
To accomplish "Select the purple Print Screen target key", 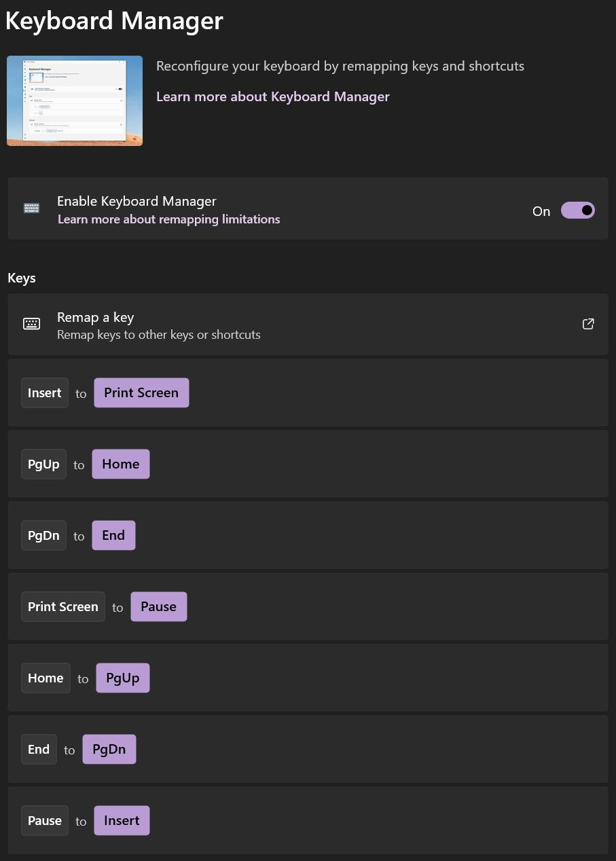I will tap(141, 392).
